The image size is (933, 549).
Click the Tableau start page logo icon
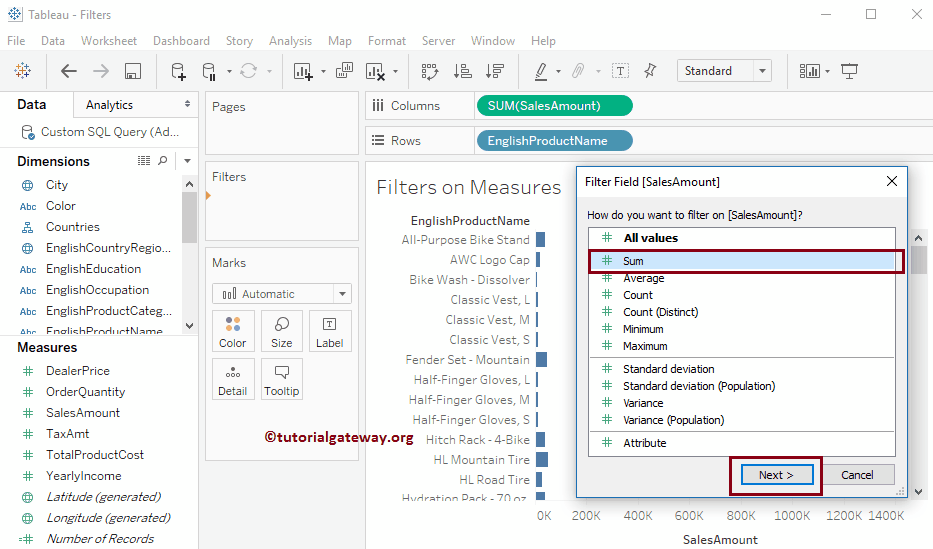tap(22, 71)
